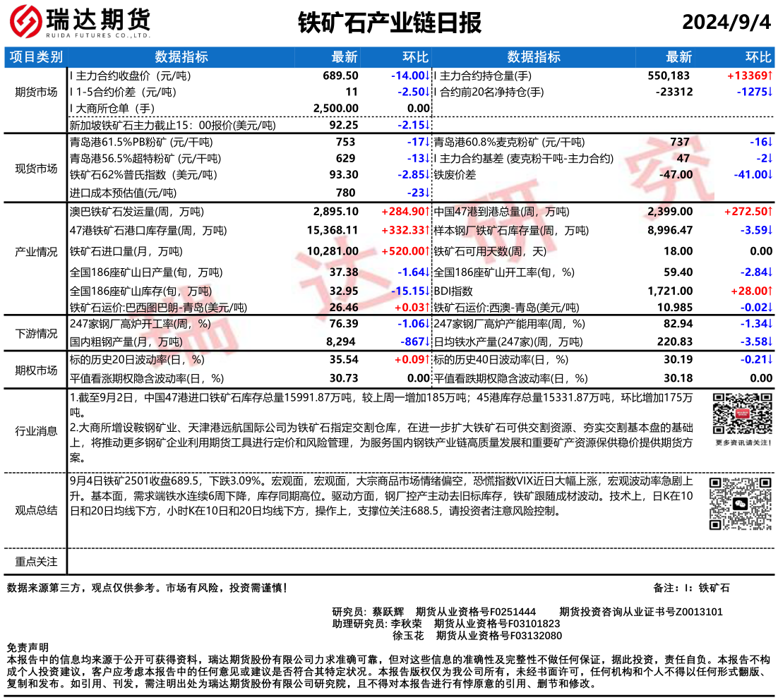Click the blue down arrow beside -14.00
Screen dimensions: 778x700
click(x=427, y=76)
